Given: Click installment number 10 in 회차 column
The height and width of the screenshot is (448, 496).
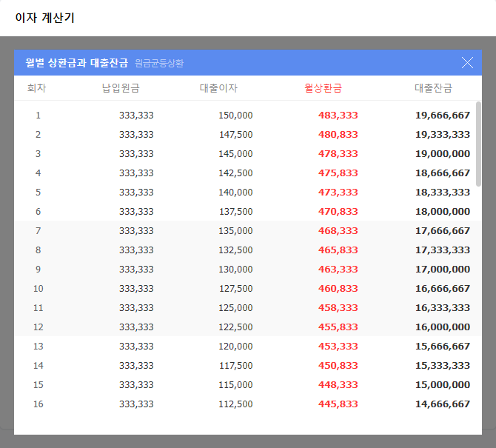Looking at the screenshot, I should coord(38,289).
